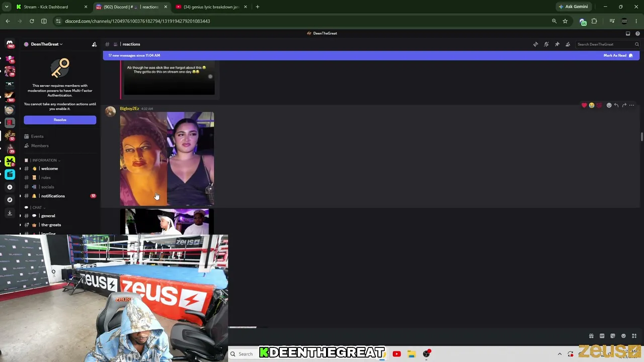Open the emoji picker in message bar
The height and width of the screenshot is (362, 644).
[623, 336]
